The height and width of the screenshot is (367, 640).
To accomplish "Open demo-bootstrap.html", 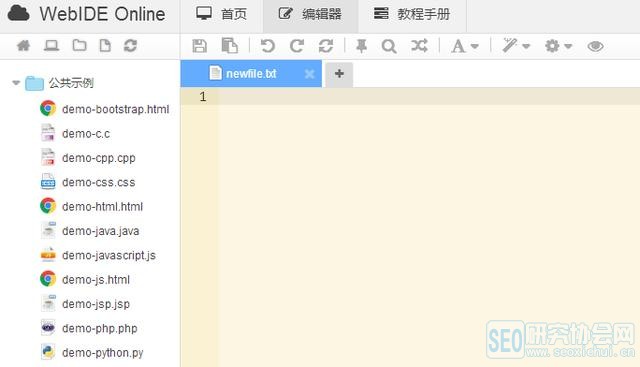I will point(104,109).
